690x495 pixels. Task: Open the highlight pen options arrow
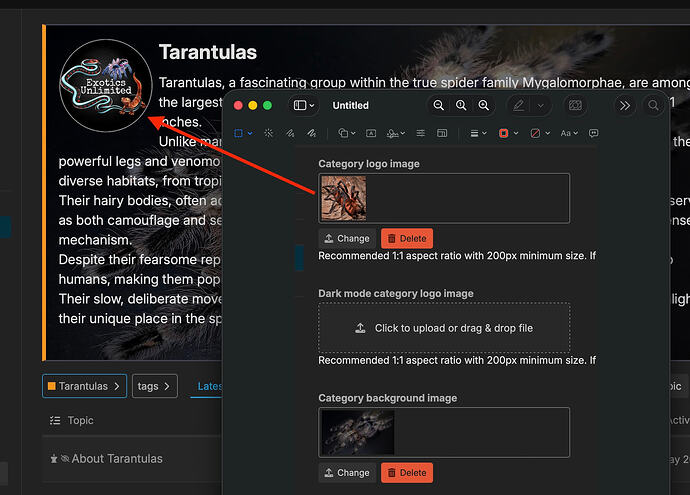(540, 106)
